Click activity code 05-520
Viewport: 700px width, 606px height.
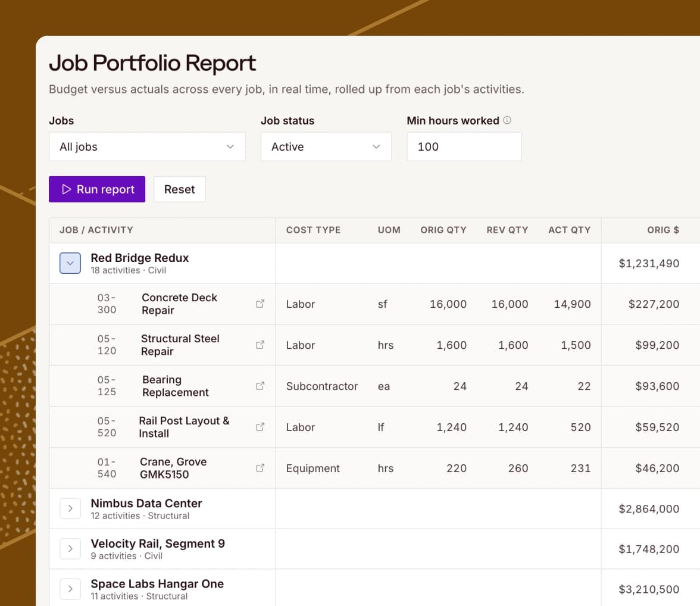(107, 427)
